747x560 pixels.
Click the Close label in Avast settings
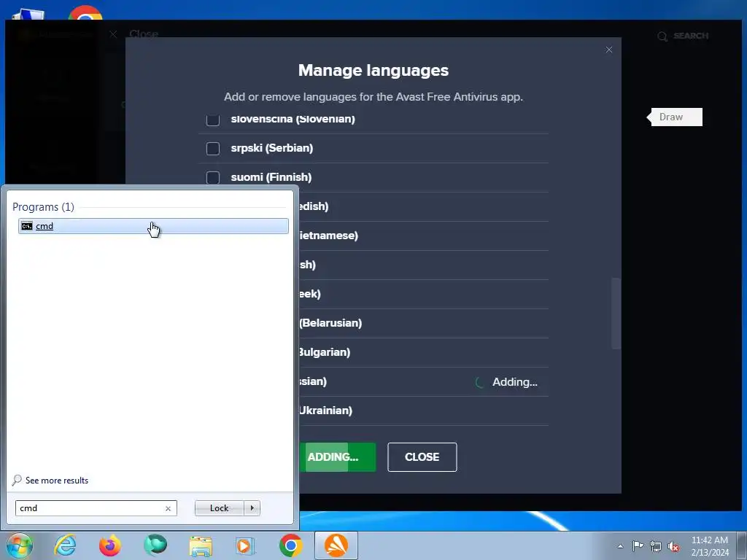[144, 34]
